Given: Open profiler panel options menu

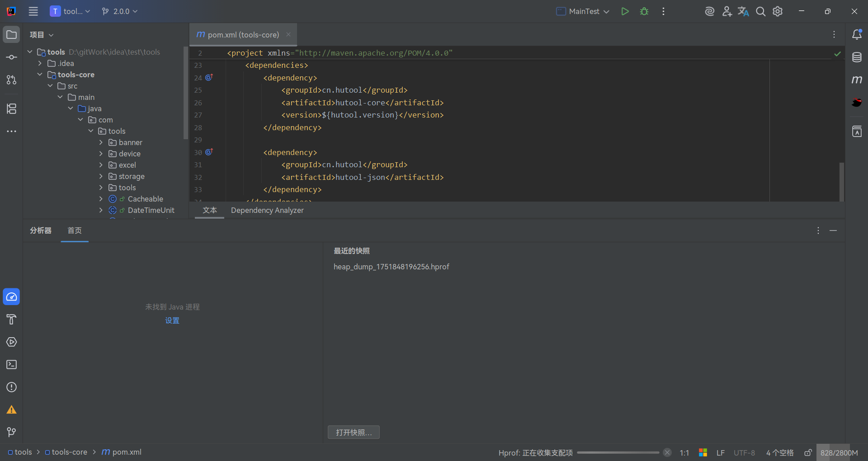Looking at the screenshot, I should (x=818, y=230).
